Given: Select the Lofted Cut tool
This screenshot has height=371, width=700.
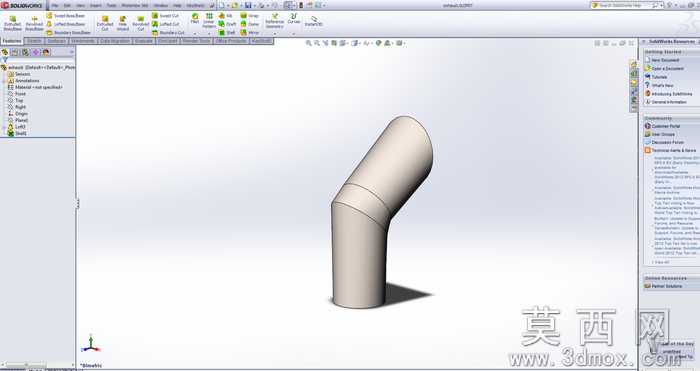Looking at the screenshot, I should click(x=166, y=24).
